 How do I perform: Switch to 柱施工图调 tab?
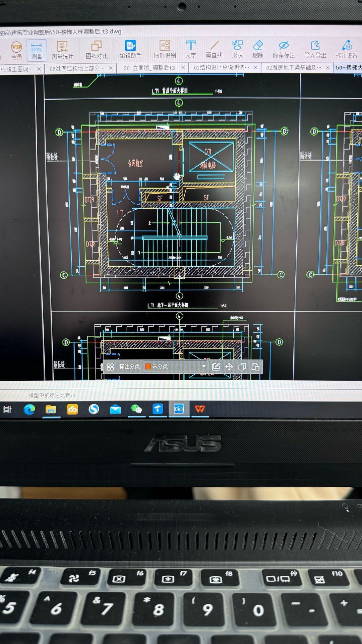[x=17, y=69]
